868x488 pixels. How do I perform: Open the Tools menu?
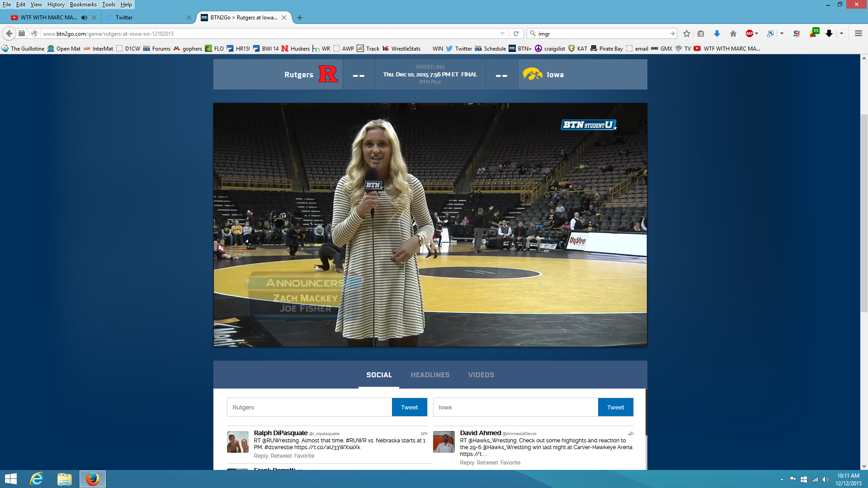pos(108,5)
